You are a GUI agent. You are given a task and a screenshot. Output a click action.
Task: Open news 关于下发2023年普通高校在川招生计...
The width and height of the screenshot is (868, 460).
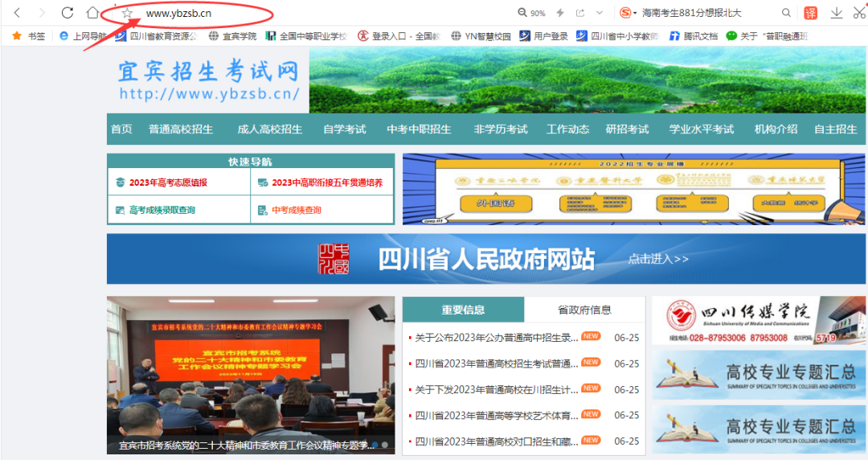(497, 389)
